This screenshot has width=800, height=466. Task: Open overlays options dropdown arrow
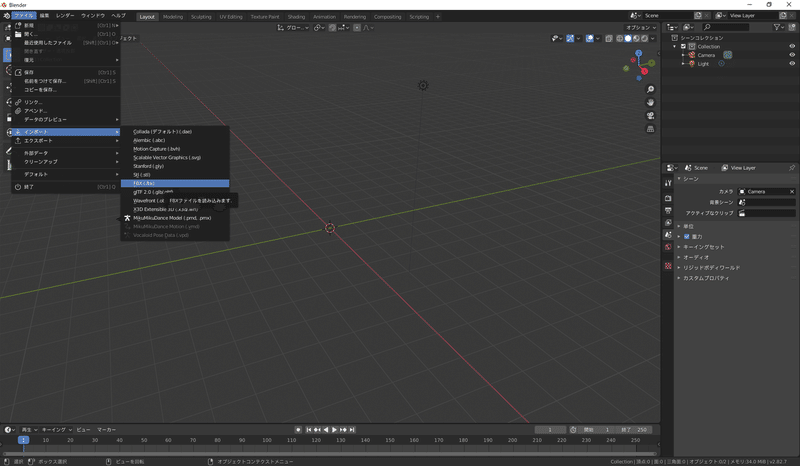[597, 38]
